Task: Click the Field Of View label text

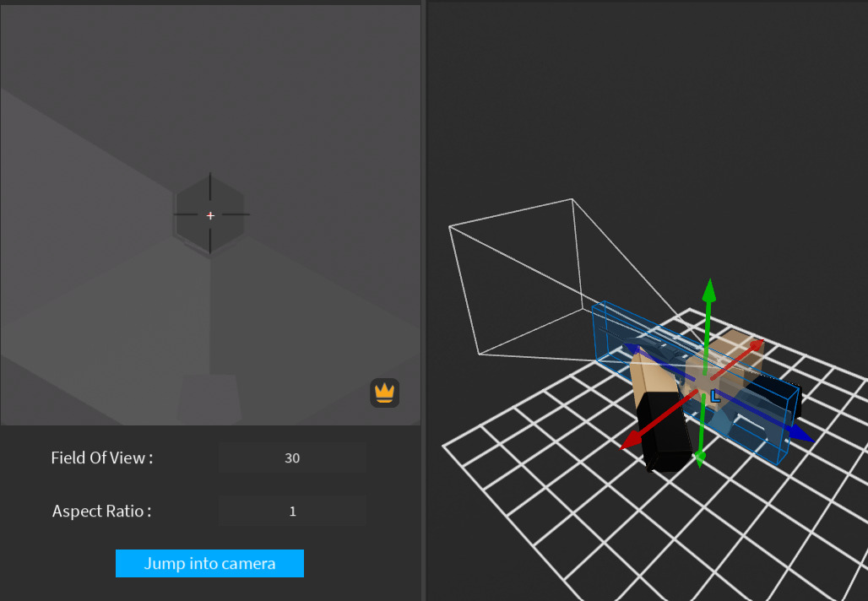Action: (101, 458)
